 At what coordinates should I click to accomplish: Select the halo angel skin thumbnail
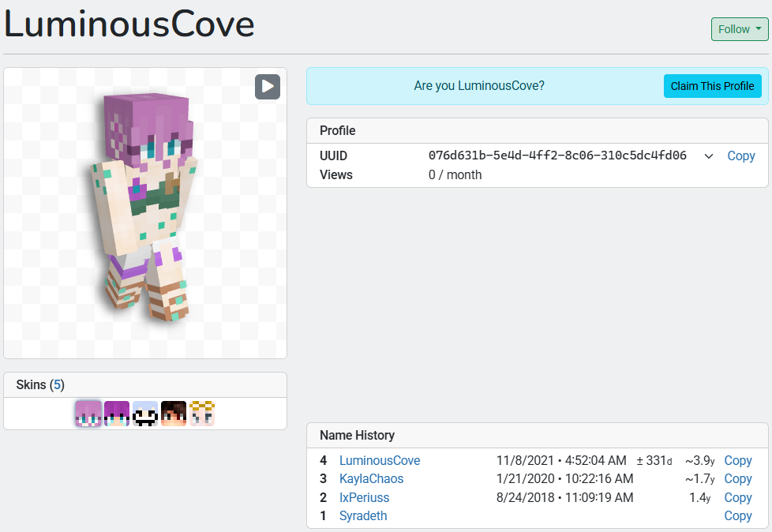coord(202,414)
